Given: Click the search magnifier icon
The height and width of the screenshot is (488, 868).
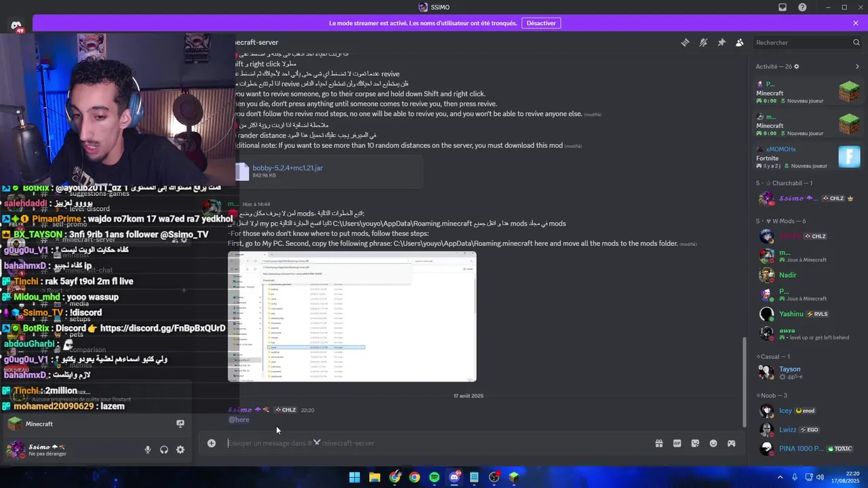Looking at the screenshot, I should pos(856,43).
